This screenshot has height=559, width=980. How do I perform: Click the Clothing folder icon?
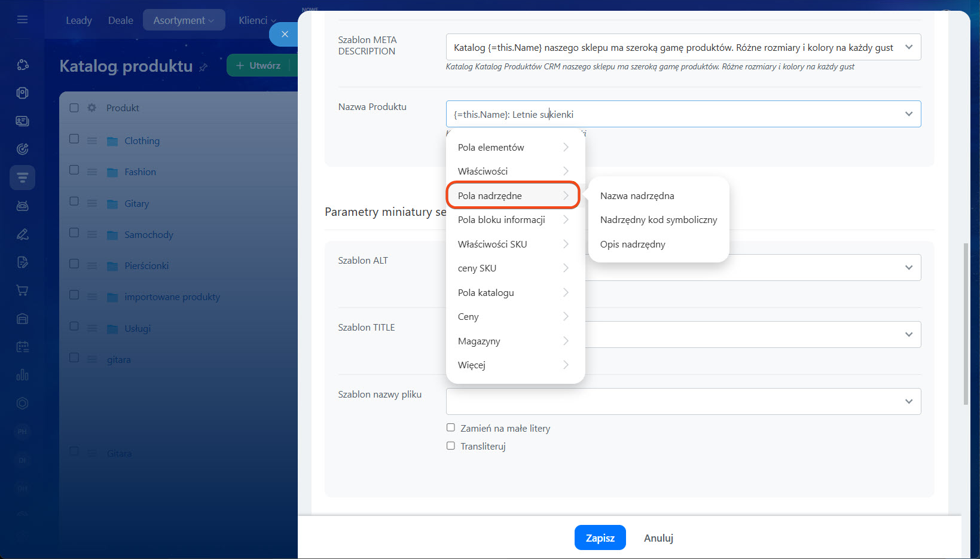[x=112, y=141]
